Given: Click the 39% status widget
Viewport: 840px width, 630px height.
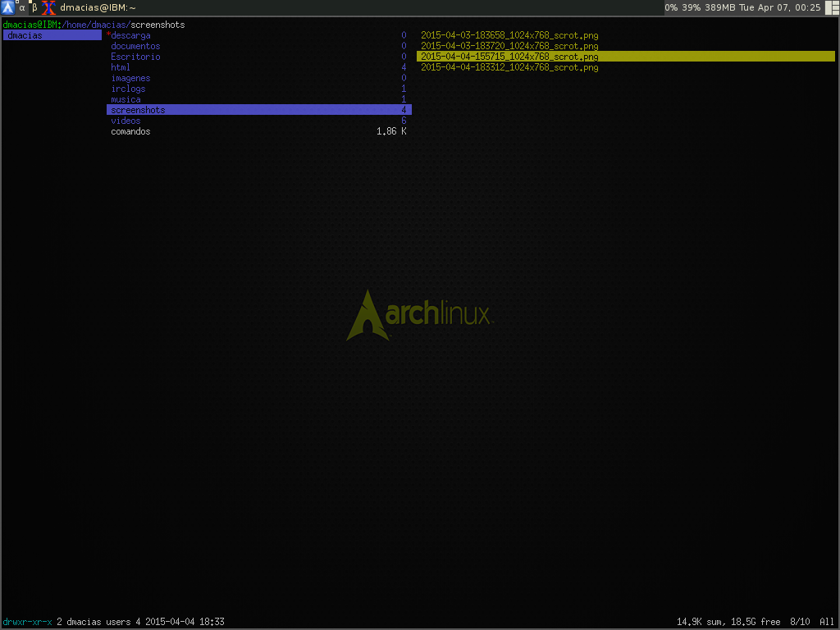Looking at the screenshot, I should pyautogui.click(x=691, y=7).
